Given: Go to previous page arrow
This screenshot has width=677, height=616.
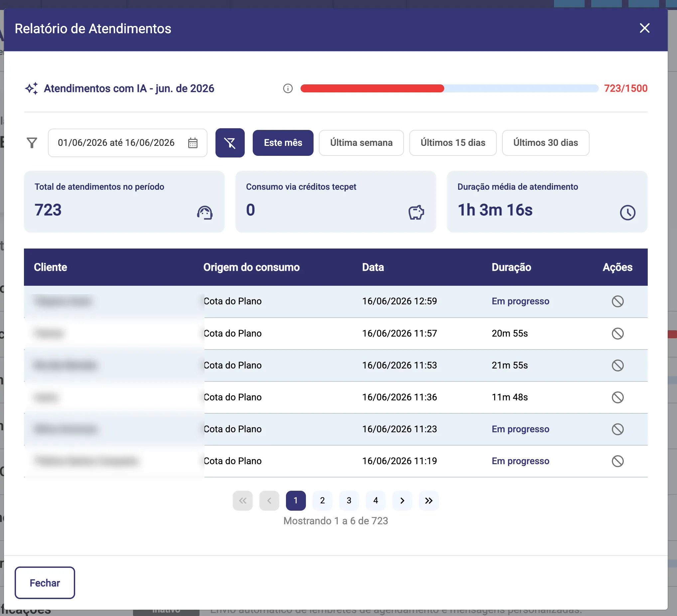Looking at the screenshot, I should (269, 501).
